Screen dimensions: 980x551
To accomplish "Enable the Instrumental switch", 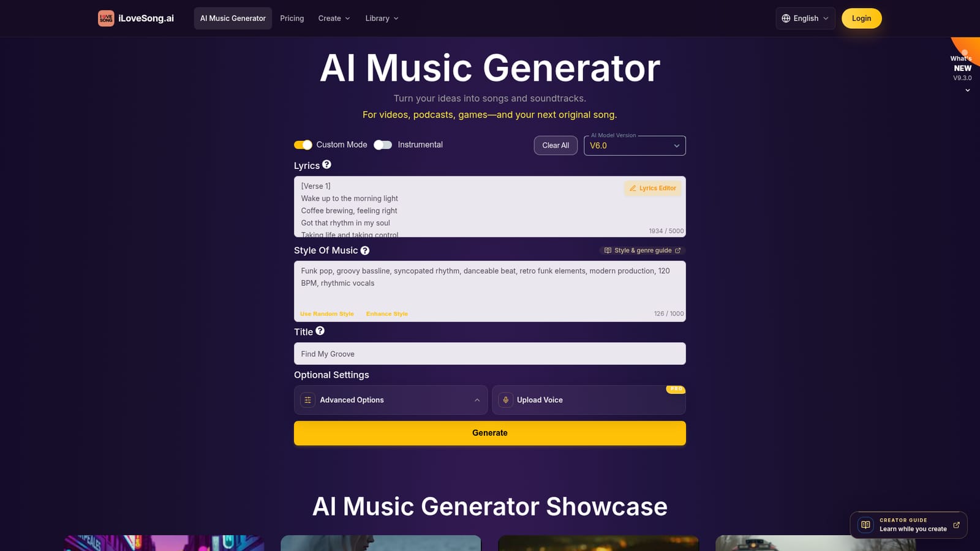I will [383, 144].
